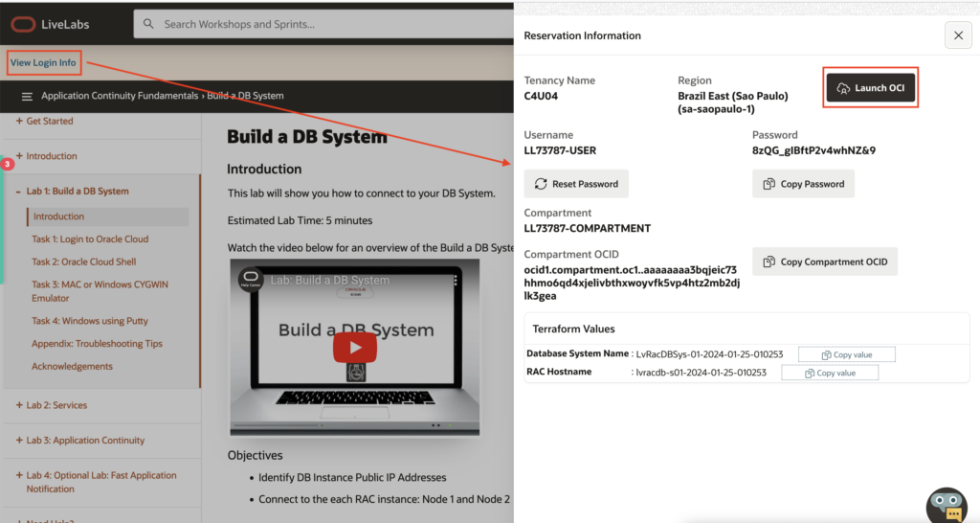The image size is (980, 523).
Task: Open the View Login Info link
Action: (x=43, y=63)
